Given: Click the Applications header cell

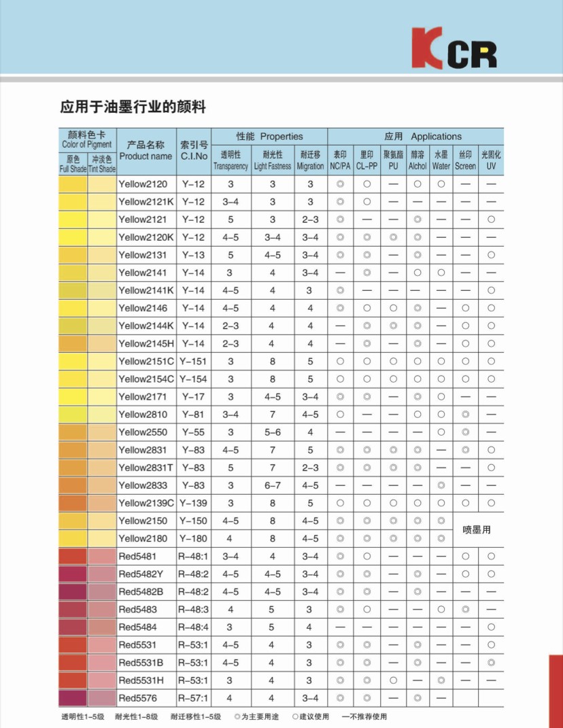Looking at the screenshot, I should 415,136.
